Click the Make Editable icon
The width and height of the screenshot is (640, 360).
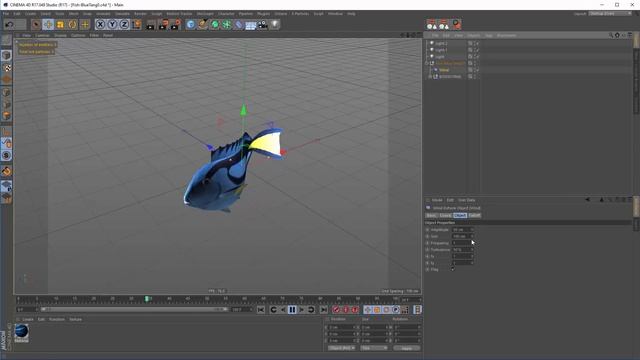[7, 40]
